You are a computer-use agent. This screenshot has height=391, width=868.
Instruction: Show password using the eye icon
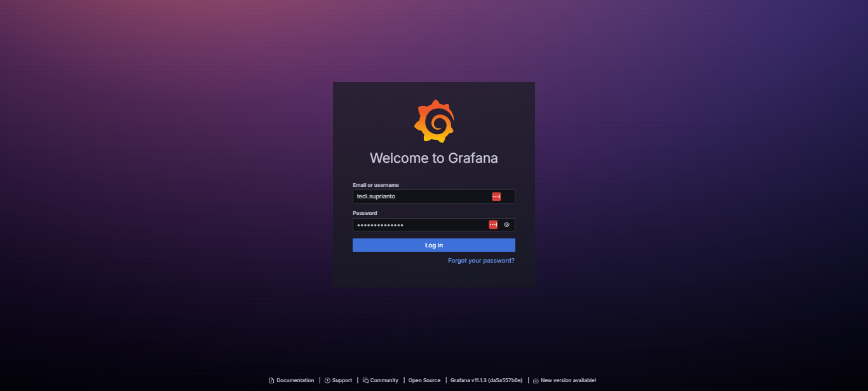click(x=506, y=224)
